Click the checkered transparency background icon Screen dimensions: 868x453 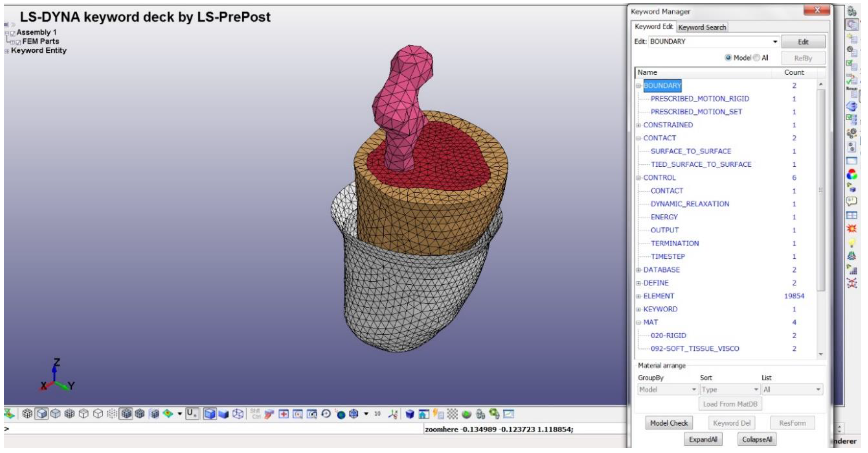[x=452, y=414]
